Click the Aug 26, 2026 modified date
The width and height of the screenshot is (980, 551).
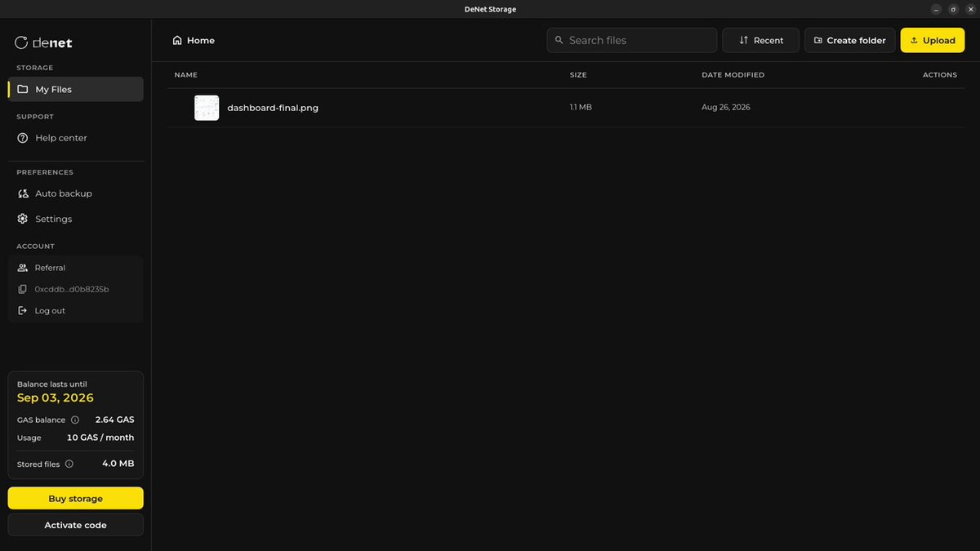(x=726, y=107)
